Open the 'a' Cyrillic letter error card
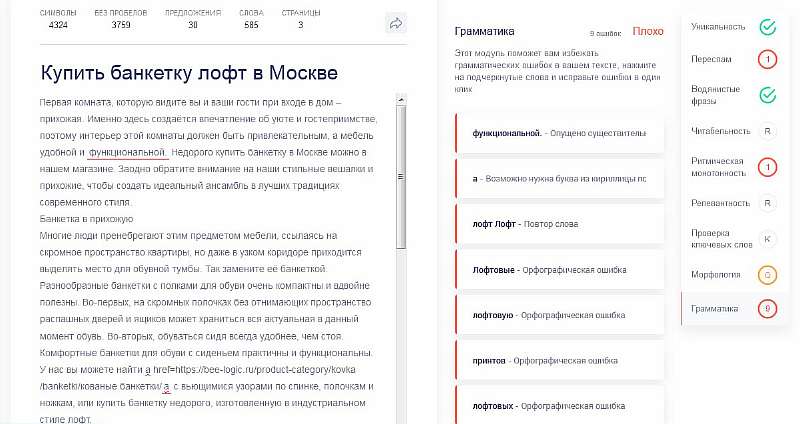 tap(560, 179)
